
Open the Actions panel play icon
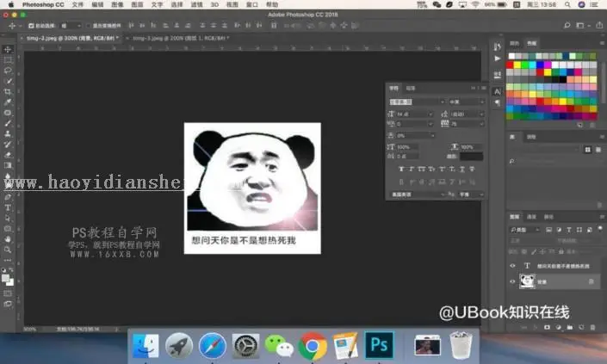click(498, 59)
